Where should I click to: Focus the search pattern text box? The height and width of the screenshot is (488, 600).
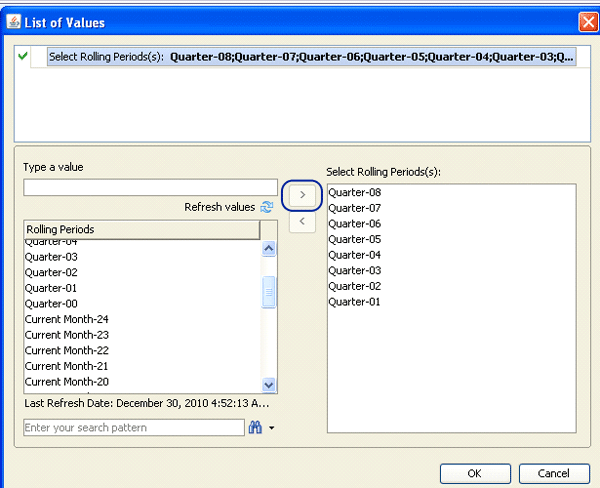(x=133, y=427)
